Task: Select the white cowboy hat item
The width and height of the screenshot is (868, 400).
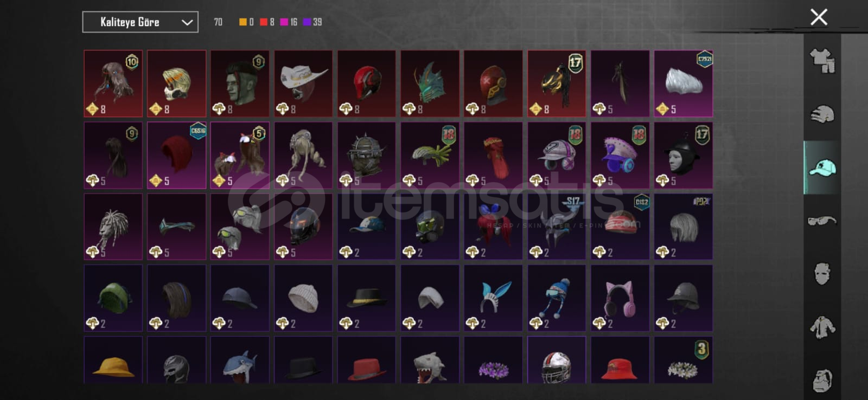Action: [303, 83]
